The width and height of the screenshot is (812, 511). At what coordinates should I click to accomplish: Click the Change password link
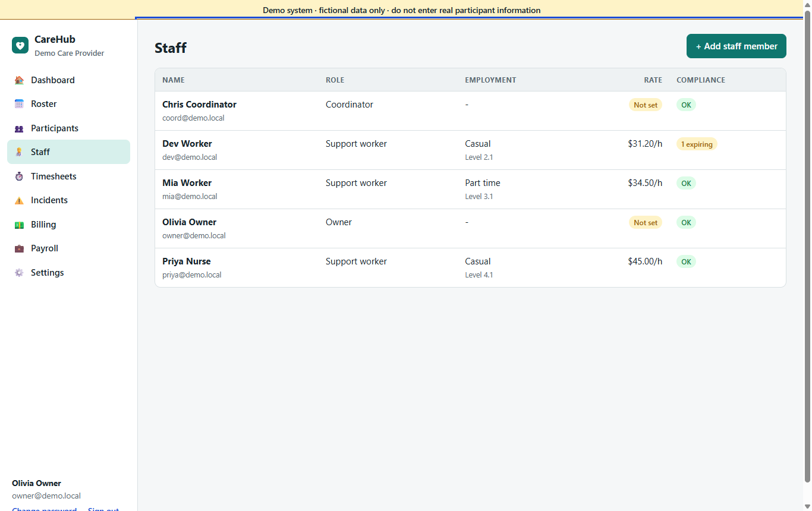tap(44, 509)
